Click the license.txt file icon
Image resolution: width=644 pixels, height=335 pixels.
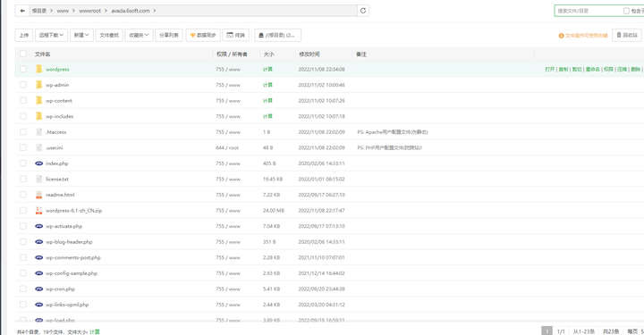coord(39,180)
